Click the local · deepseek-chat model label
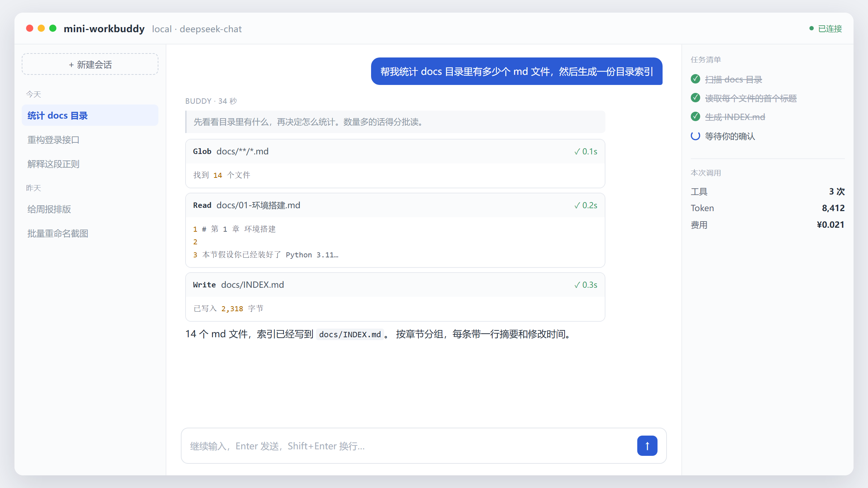 (197, 29)
